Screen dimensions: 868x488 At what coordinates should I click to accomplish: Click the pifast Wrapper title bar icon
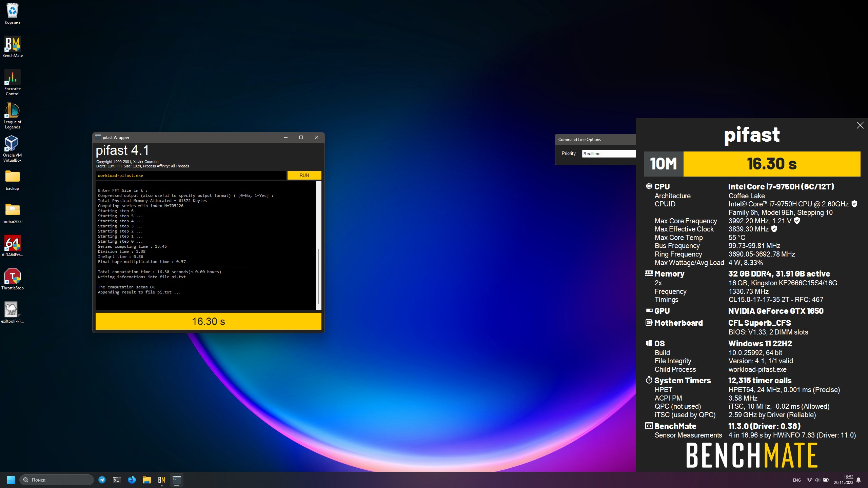(x=98, y=137)
